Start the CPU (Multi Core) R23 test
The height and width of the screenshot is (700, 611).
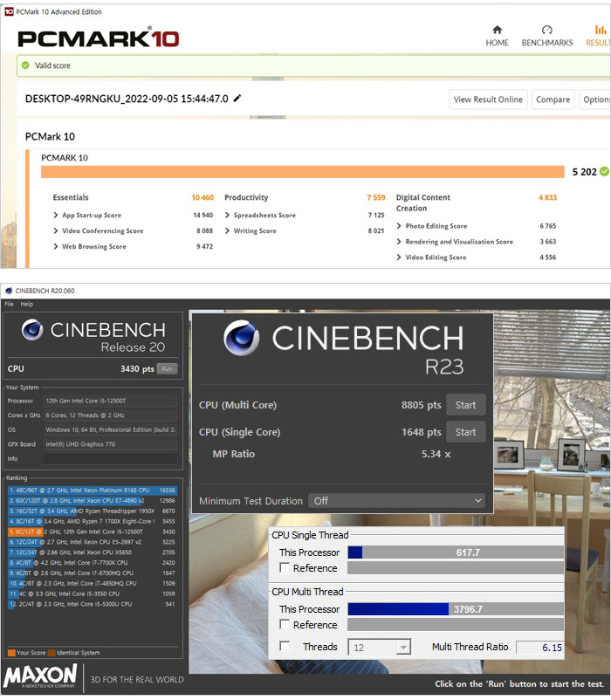465,405
